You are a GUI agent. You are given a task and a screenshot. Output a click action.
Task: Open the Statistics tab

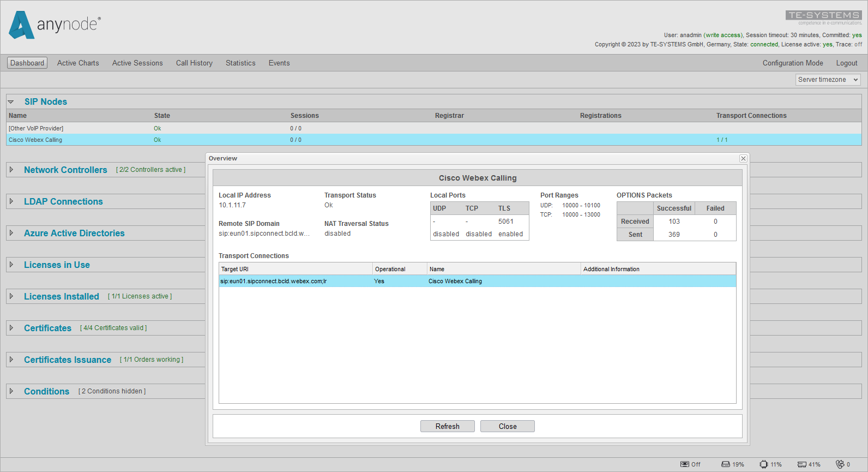240,63
